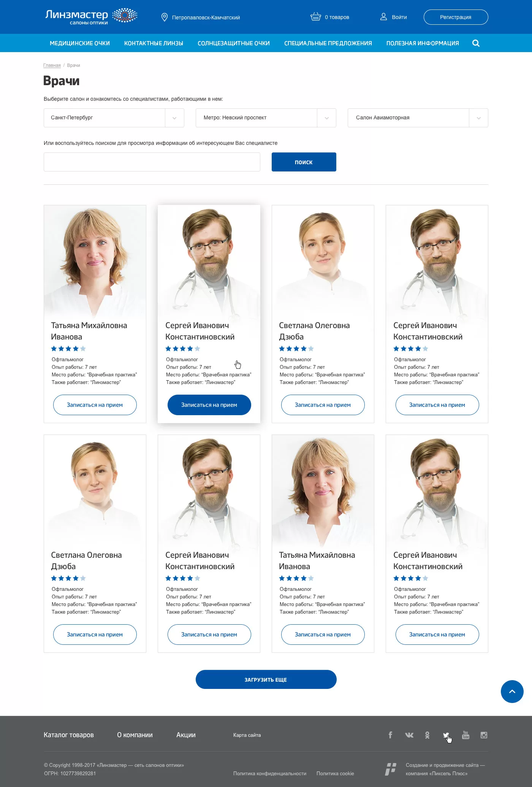Click the Загрузить еще button
Viewport: 532px width, 787px height.
(266, 679)
